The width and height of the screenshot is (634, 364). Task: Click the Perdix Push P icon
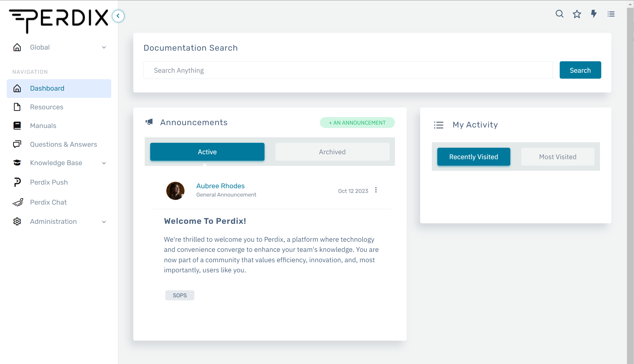17,182
